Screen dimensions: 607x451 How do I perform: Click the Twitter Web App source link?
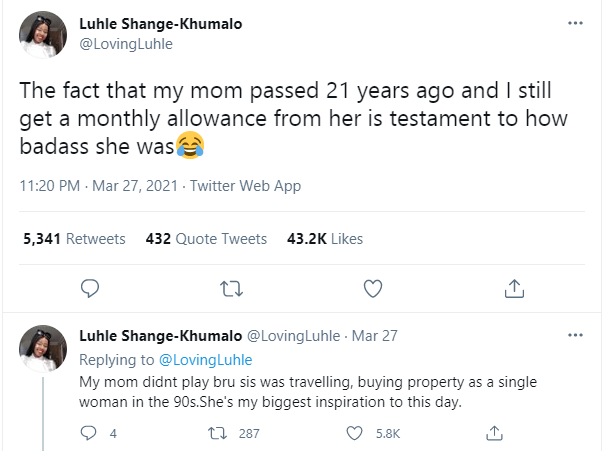(245, 186)
